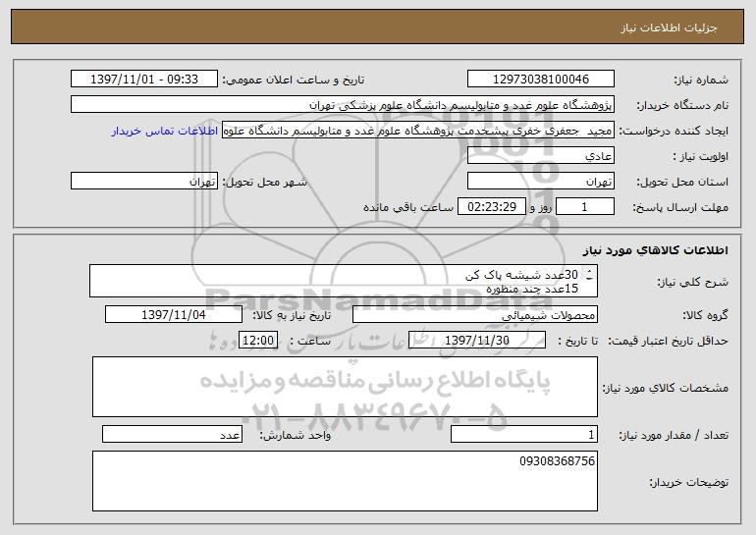The width and height of the screenshot is (756, 535).
Task: Click the label توضیحات خریدار
Action: [x=689, y=482]
